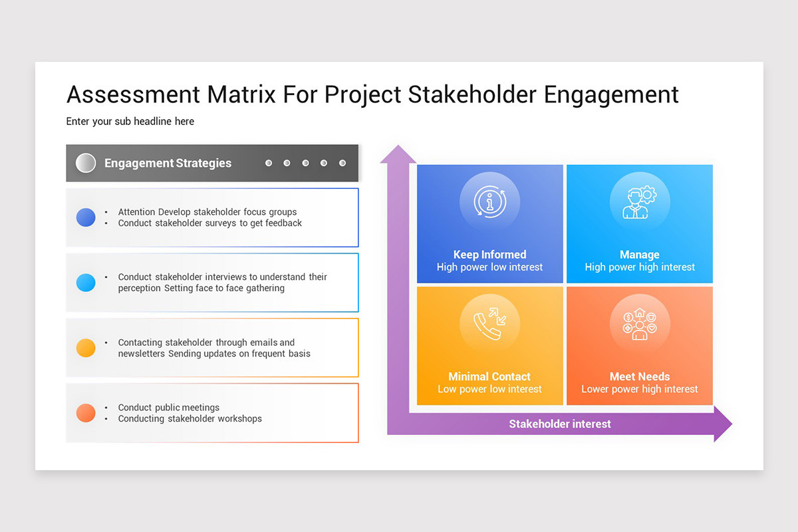
Task: Click the orange circle icon beside public meetings item
Action: tap(86, 412)
